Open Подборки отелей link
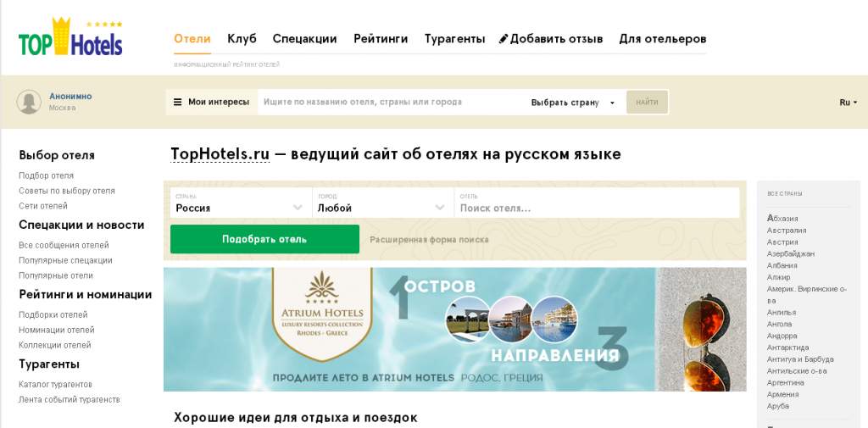 pos(53,315)
